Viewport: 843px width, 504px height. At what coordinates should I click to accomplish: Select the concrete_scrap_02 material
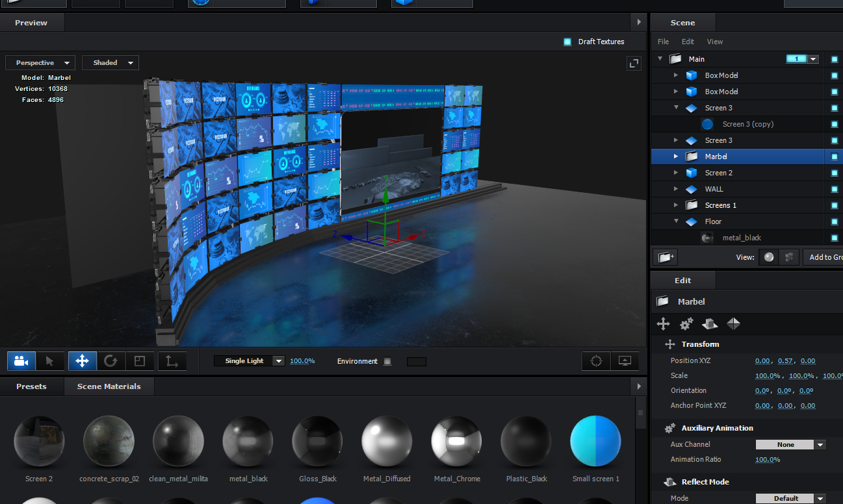pos(109,442)
